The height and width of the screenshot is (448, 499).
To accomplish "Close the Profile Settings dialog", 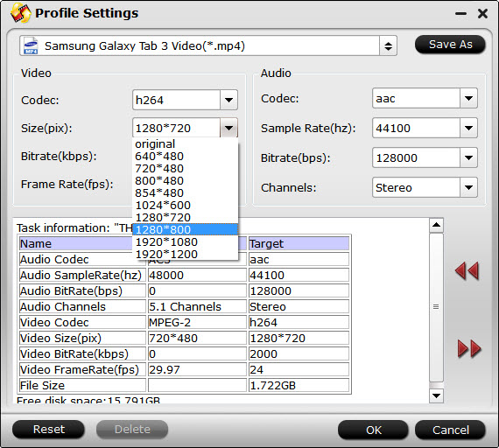I will [x=482, y=13].
